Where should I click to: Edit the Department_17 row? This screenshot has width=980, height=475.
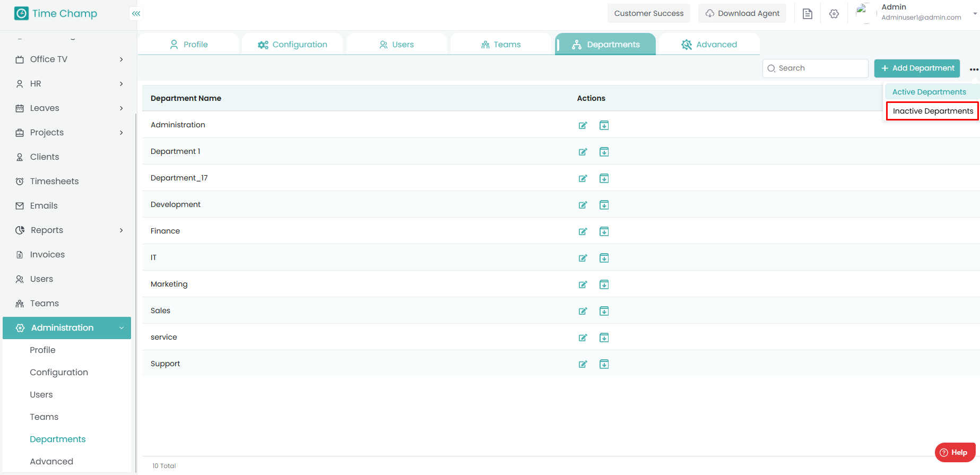pos(583,178)
